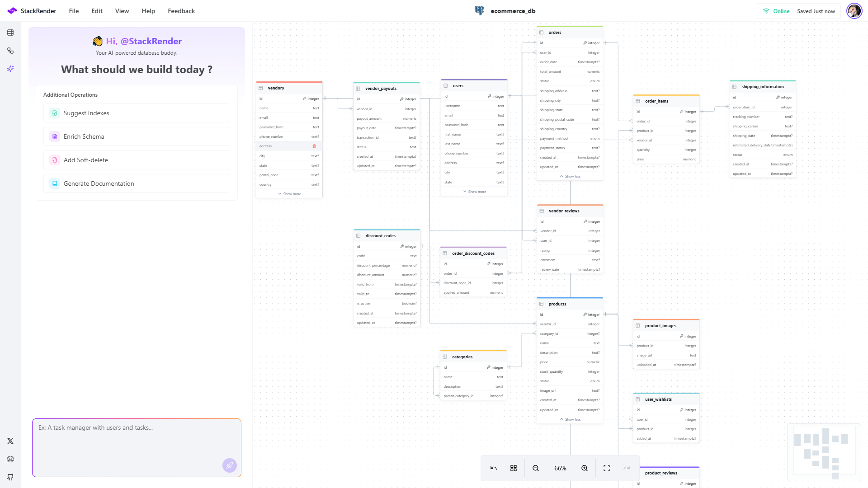Image resolution: width=868 pixels, height=488 pixels.
Task: Click the Add Soft-delete icon
Action: pos(55,160)
